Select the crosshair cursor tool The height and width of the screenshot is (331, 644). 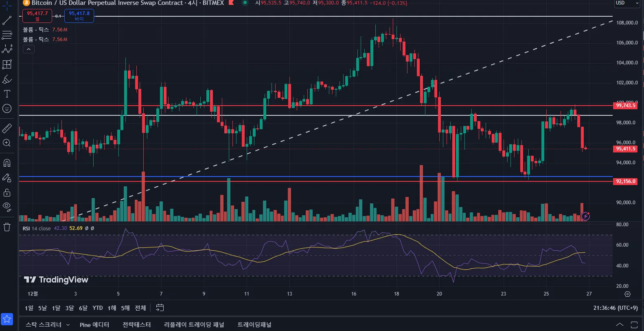click(x=7, y=6)
